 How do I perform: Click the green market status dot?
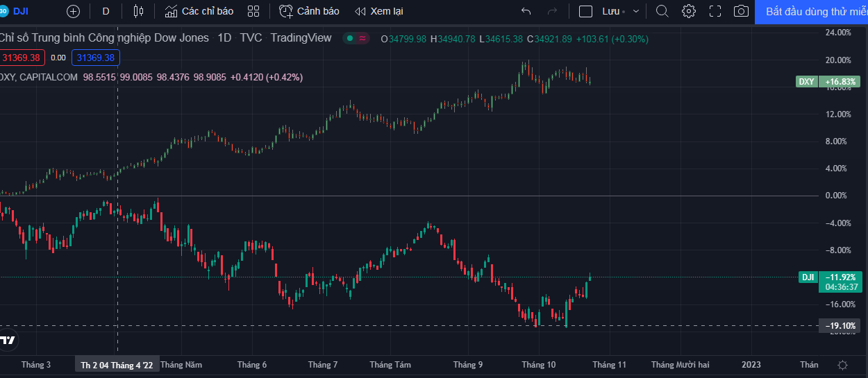pos(351,38)
